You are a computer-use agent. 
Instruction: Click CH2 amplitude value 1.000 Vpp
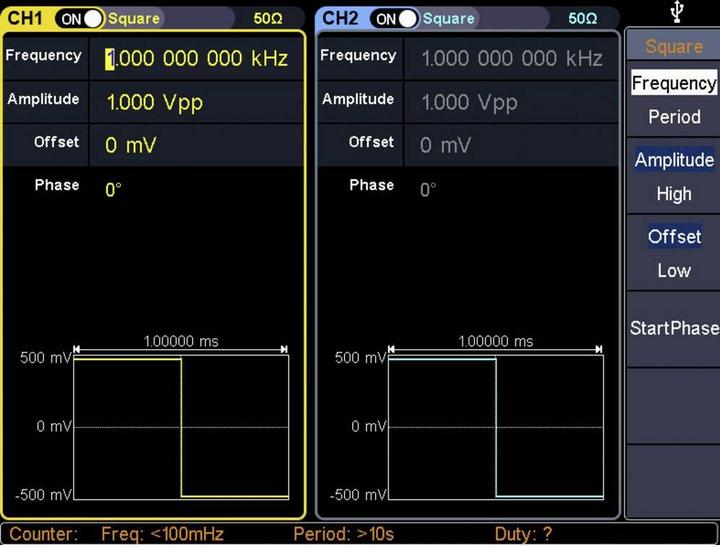point(469,102)
